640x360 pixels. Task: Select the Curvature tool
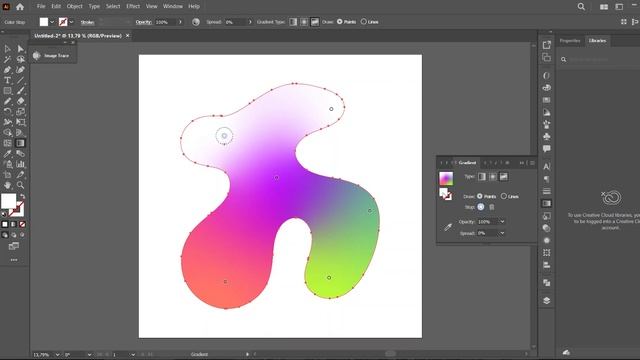(x=20, y=70)
